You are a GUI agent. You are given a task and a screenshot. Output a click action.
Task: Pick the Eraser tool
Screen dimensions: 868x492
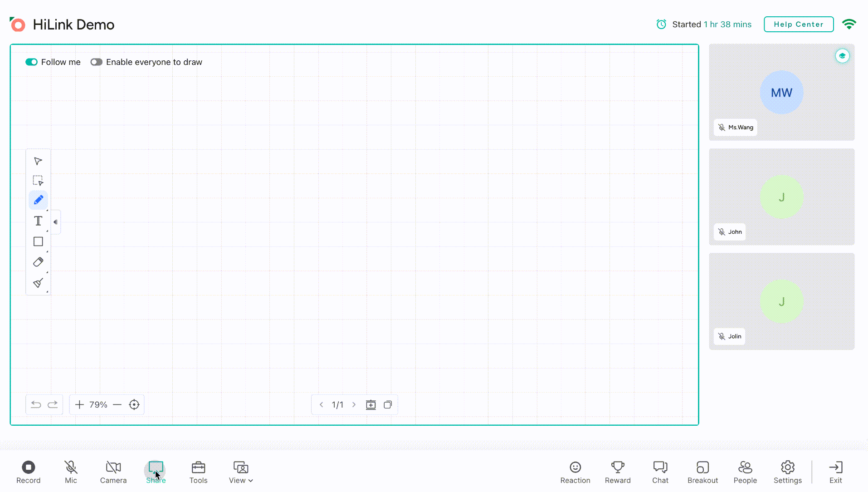click(x=38, y=262)
